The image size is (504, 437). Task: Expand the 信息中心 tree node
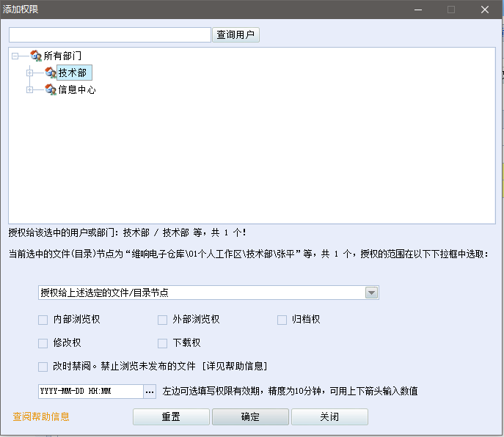point(30,89)
